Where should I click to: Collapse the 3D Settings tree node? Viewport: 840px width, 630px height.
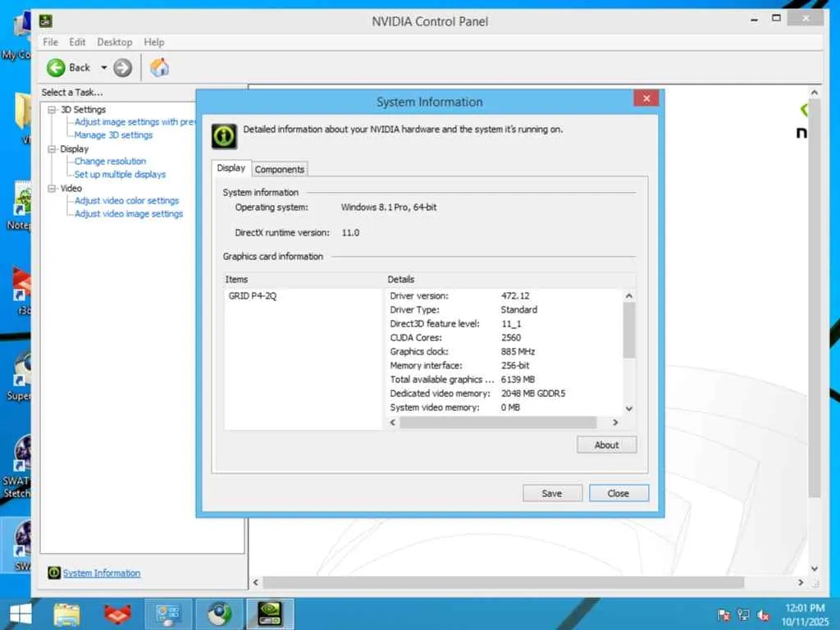click(52, 109)
